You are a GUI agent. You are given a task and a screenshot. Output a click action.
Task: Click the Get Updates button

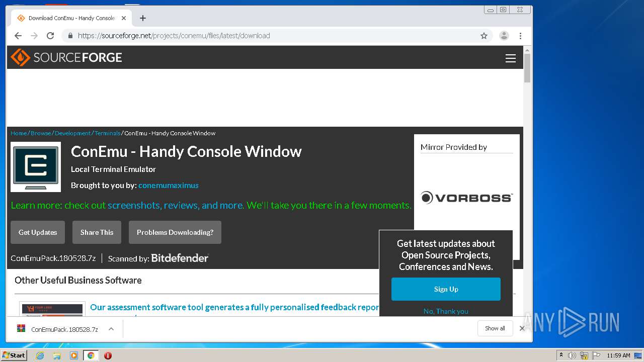click(x=38, y=232)
